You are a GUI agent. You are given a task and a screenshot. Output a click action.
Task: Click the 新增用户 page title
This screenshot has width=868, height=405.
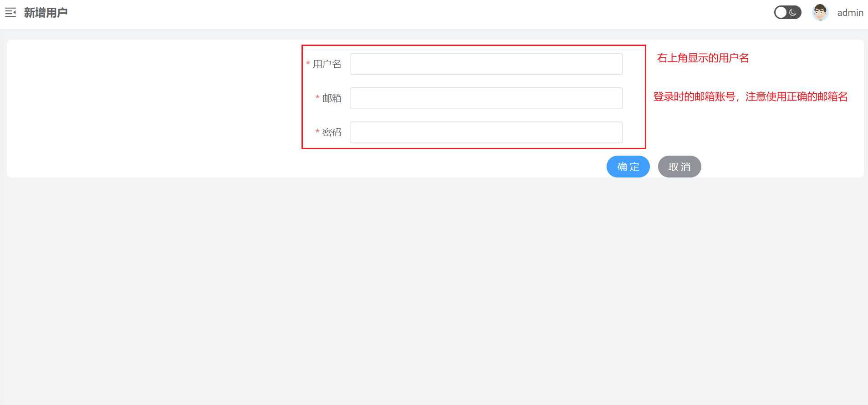point(46,13)
